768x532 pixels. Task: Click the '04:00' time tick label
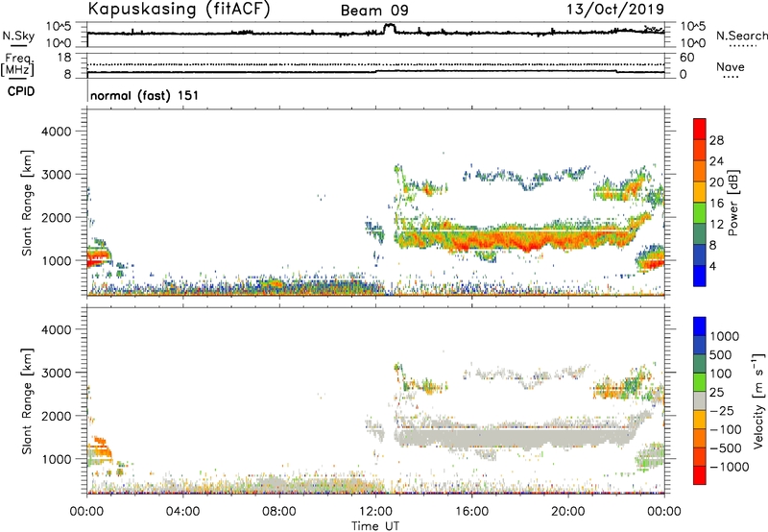[182, 512]
